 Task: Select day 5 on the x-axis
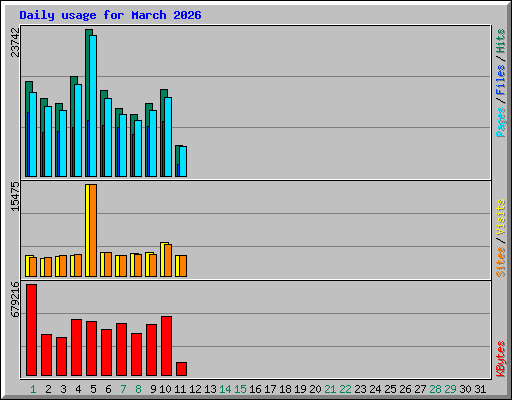93,389
